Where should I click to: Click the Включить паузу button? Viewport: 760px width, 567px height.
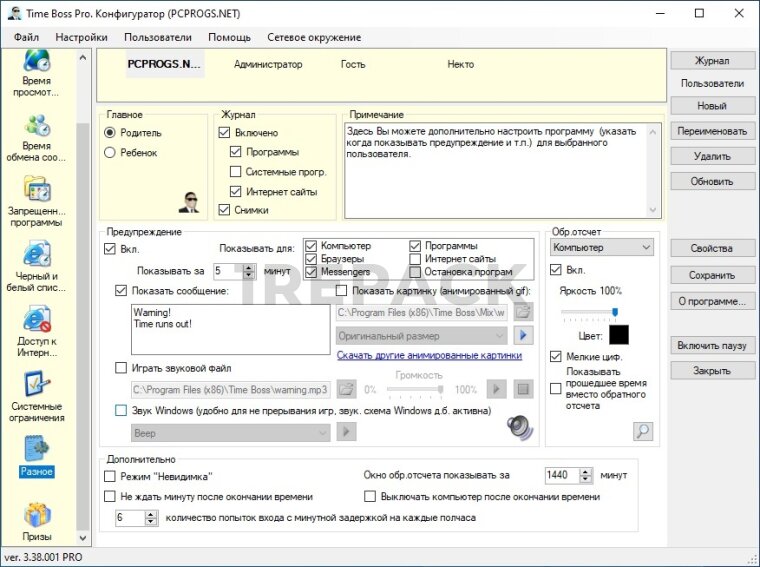click(712, 345)
